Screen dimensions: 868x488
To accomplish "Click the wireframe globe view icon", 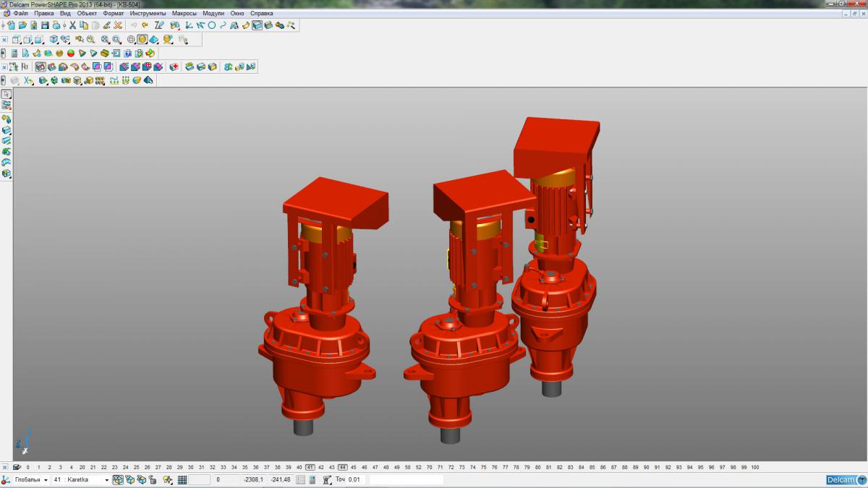I will click(x=131, y=40).
